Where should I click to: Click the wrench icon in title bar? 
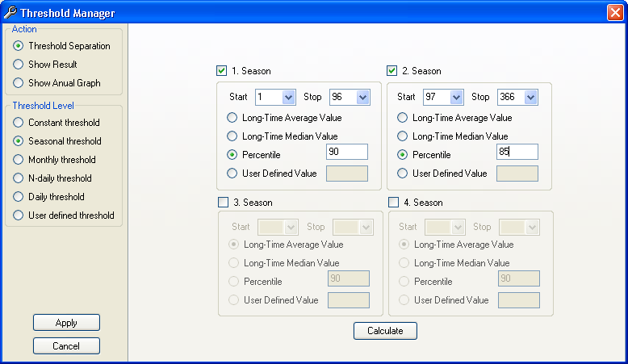click(x=10, y=12)
